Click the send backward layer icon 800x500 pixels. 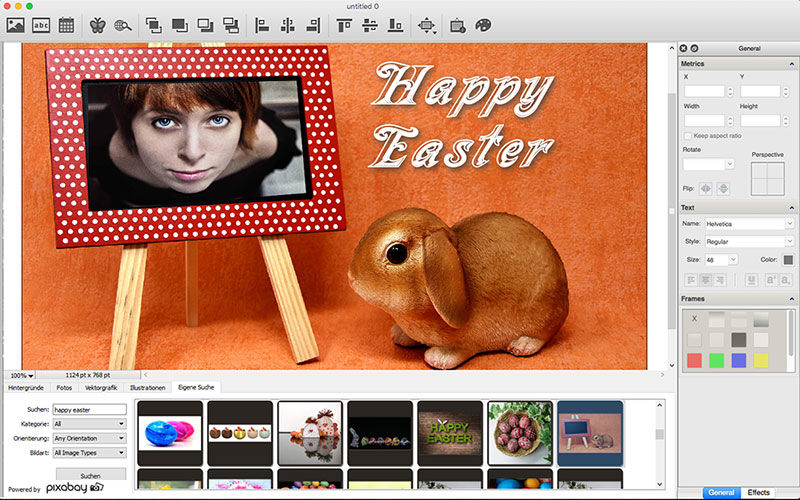231,25
